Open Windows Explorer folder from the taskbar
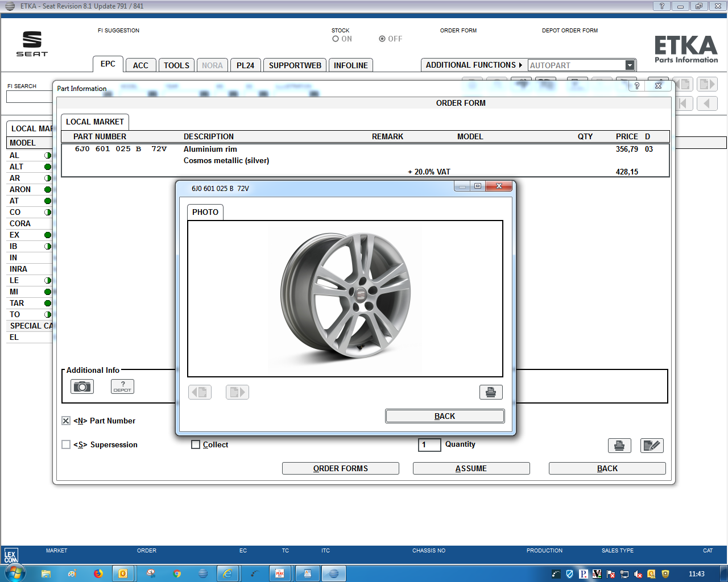Image resolution: width=728 pixels, height=582 pixels. tap(46, 573)
